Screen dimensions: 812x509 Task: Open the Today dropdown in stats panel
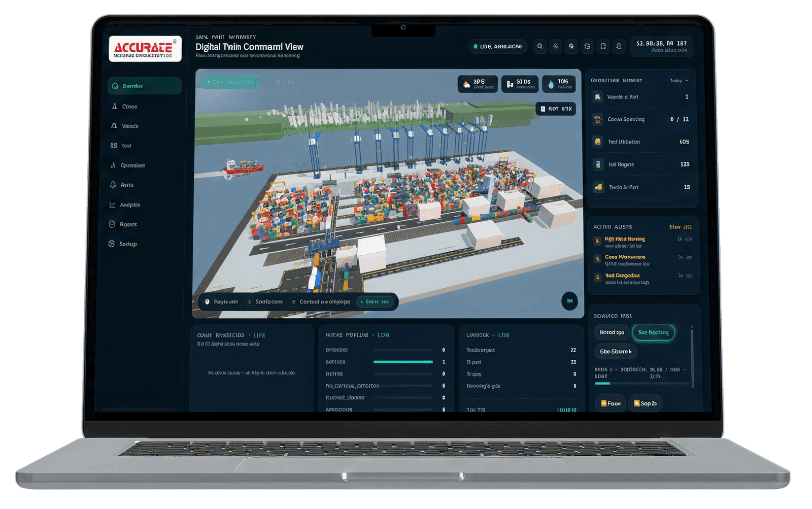click(x=679, y=81)
